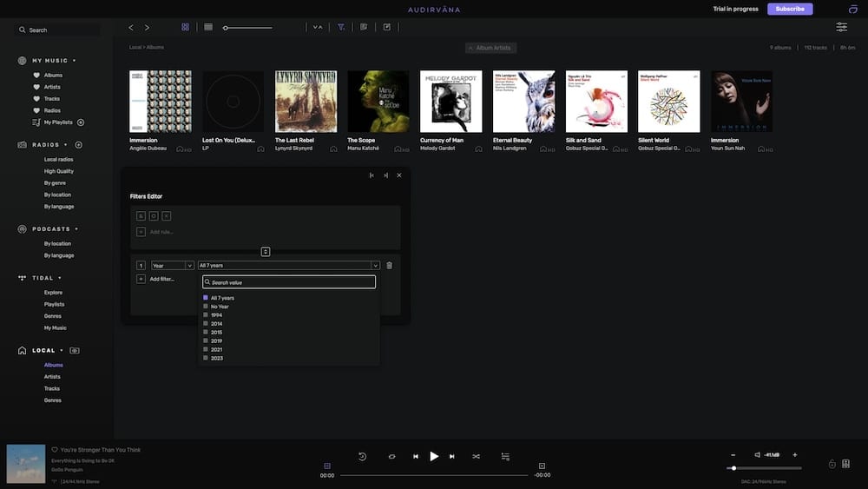Click Add filter text

[161, 279]
